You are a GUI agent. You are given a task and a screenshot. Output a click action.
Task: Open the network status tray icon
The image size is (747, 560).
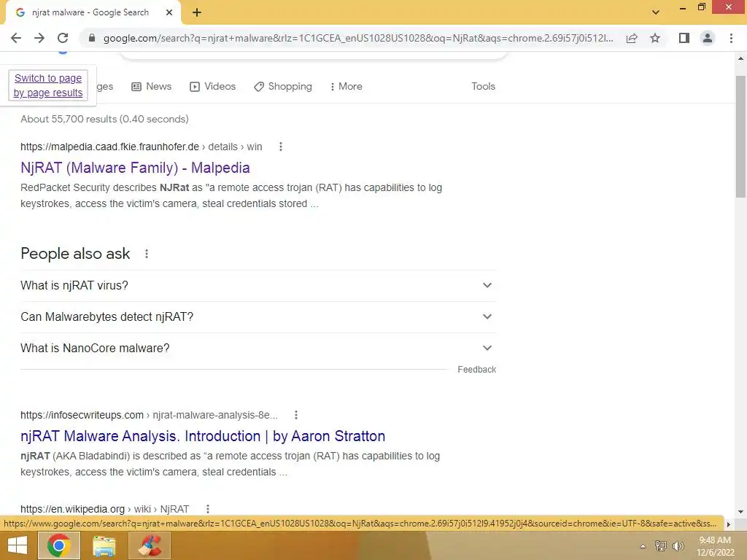(660, 545)
